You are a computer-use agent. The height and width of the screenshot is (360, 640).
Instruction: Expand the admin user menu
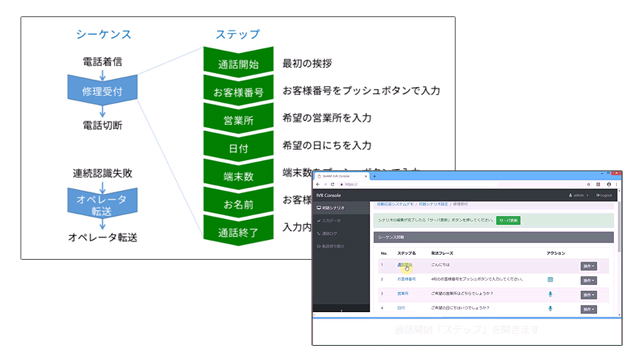[578, 196]
